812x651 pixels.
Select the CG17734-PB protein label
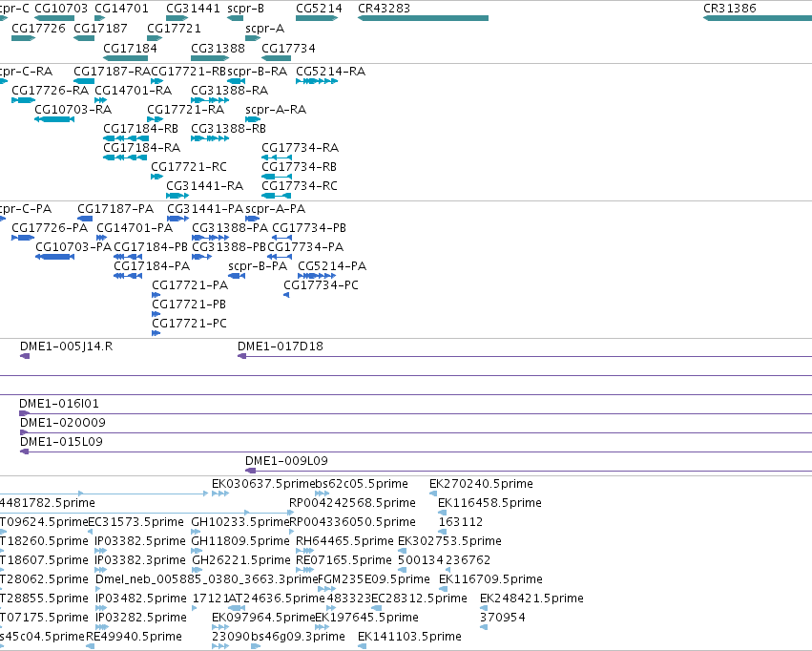coord(309,228)
